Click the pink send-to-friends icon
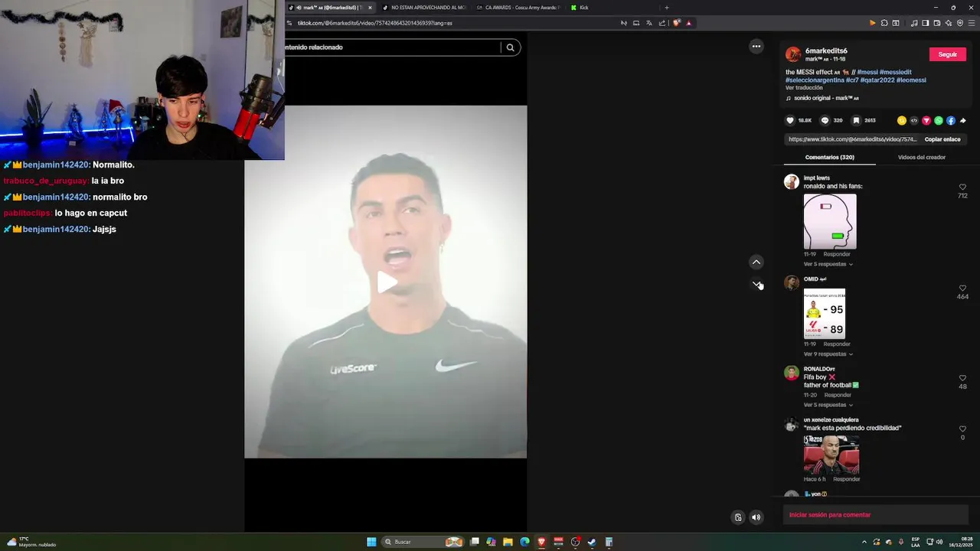 (926, 121)
